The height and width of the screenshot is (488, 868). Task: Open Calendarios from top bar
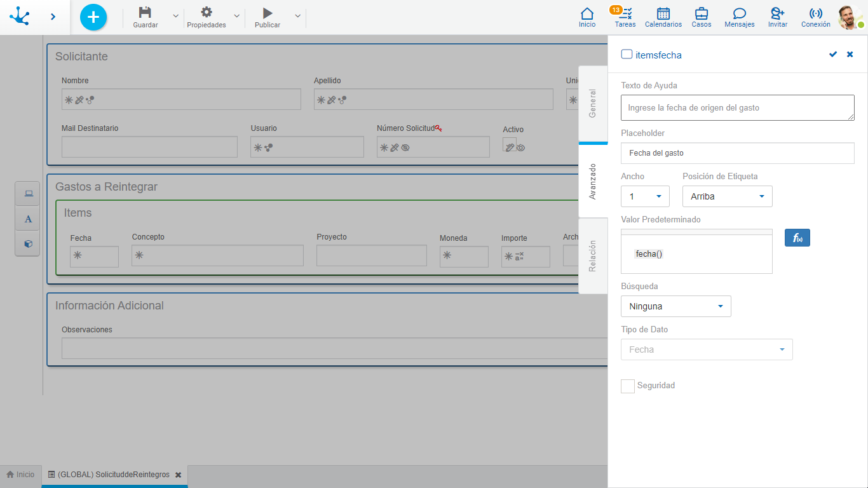(x=663, y=17)
